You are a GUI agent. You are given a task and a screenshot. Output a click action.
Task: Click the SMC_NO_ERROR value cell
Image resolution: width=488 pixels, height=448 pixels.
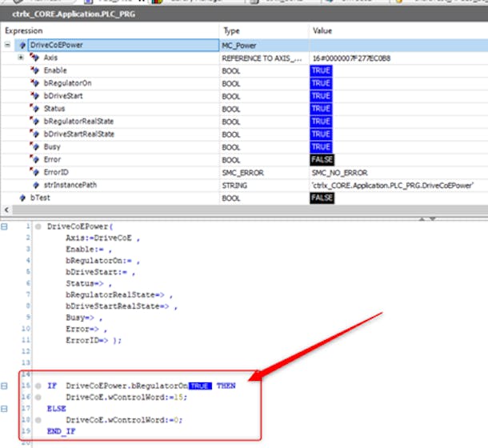pos(339,173)
